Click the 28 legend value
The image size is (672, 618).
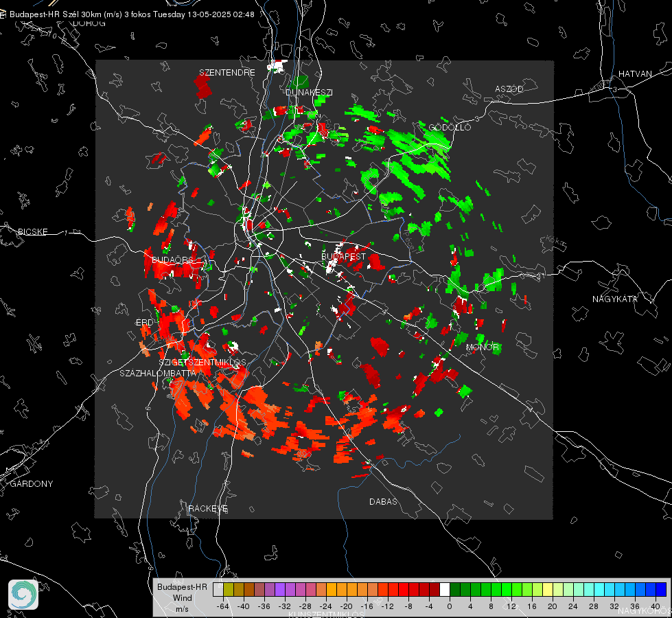pyautogui.click(x=594, y=606)
